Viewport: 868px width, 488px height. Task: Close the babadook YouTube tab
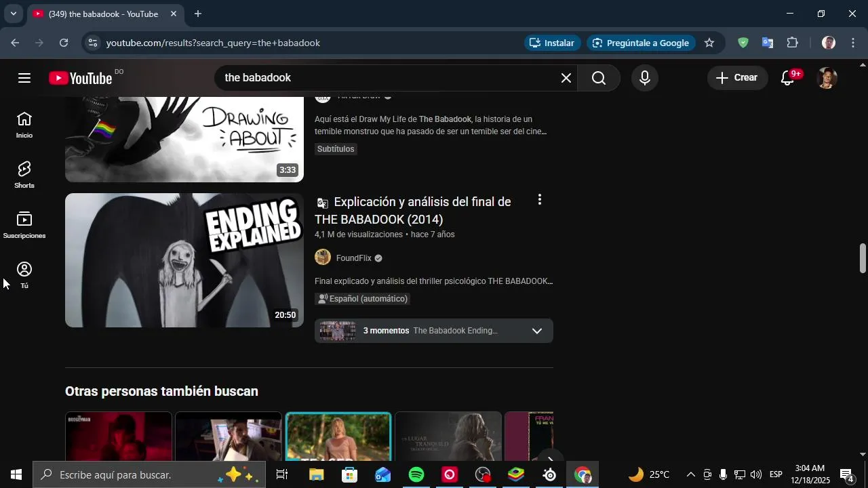click(x=173, y=14)
